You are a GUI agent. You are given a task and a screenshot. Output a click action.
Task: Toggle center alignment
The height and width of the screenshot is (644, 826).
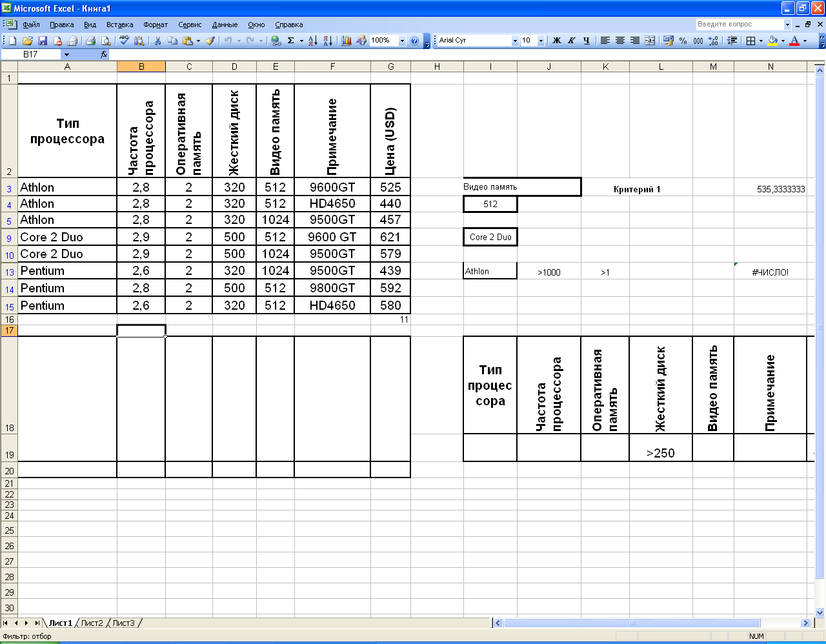coord(620,41)
